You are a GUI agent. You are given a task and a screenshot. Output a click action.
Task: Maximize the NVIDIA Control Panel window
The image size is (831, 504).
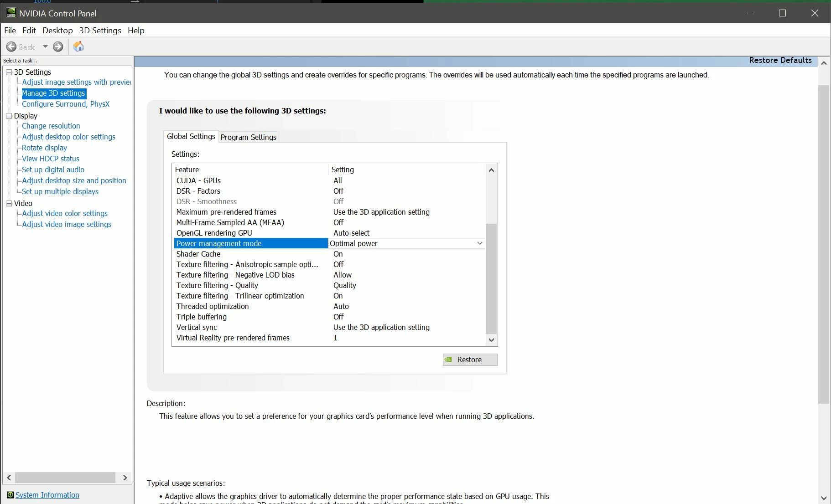pyautogui.click(x=782, y=13)
